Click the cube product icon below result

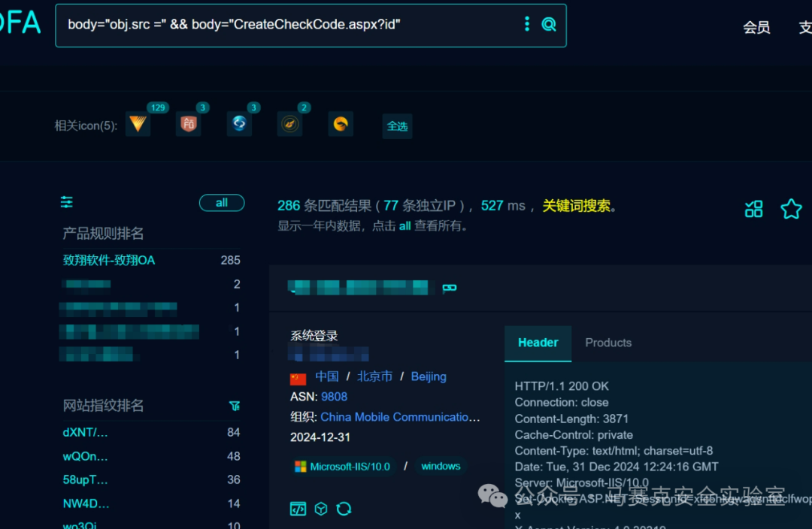pos(321,509)
